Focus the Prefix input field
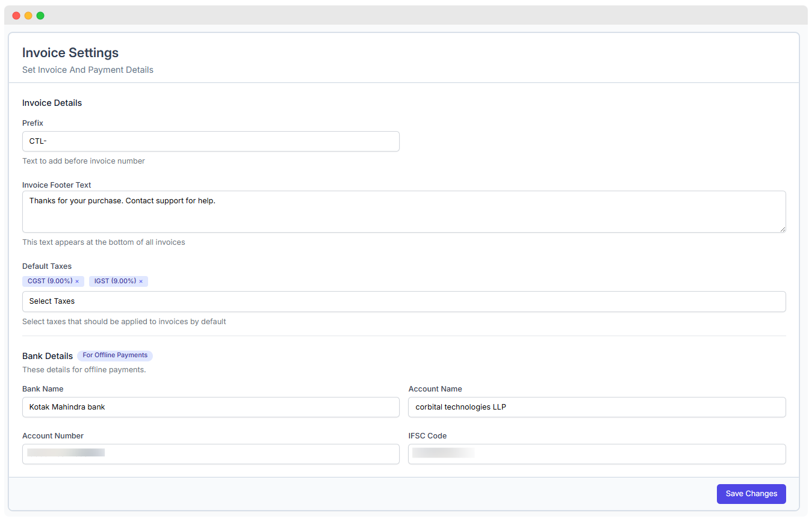The height and width of the screenshot is (522, 812). pos(211,141)
